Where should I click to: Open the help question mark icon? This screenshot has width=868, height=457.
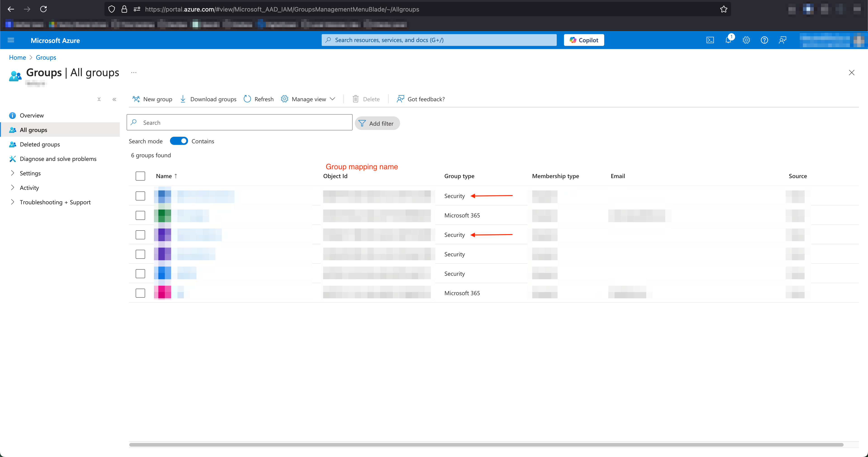(764, 40)
